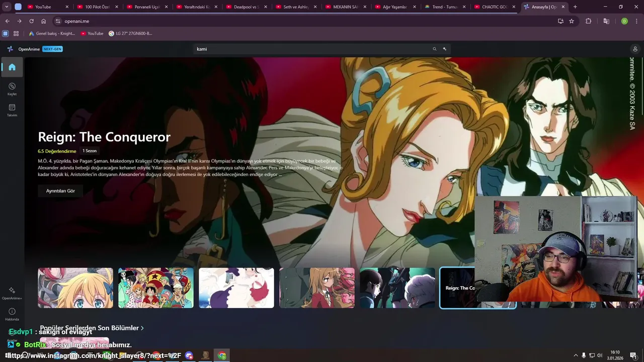Click the NEXT-GEN badge beside OpenAnime

pos(52,49)
